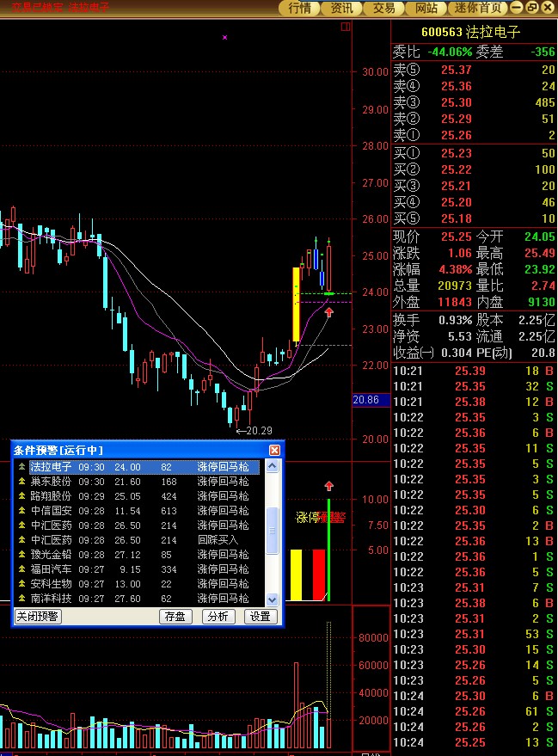Image resolution: width=558 pixels, height=756 pixels.
Task: Click alert icon beside 南洋科技 row
Action: (21, 598)
